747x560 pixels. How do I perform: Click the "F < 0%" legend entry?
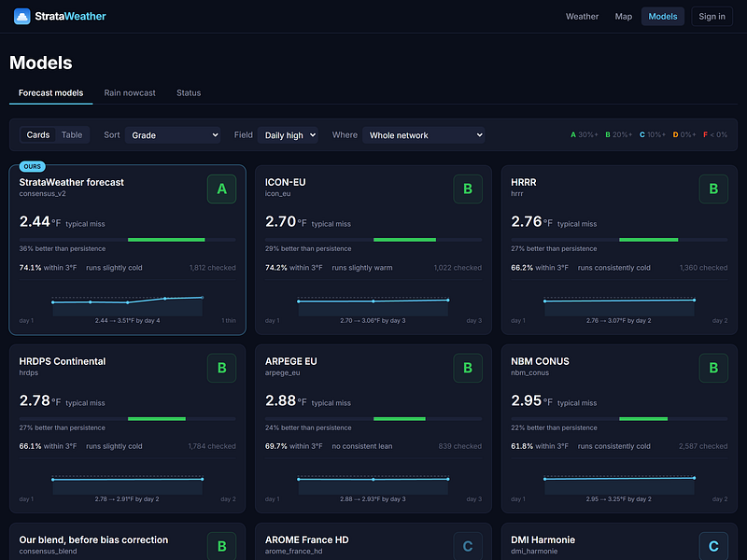(715, 134)
